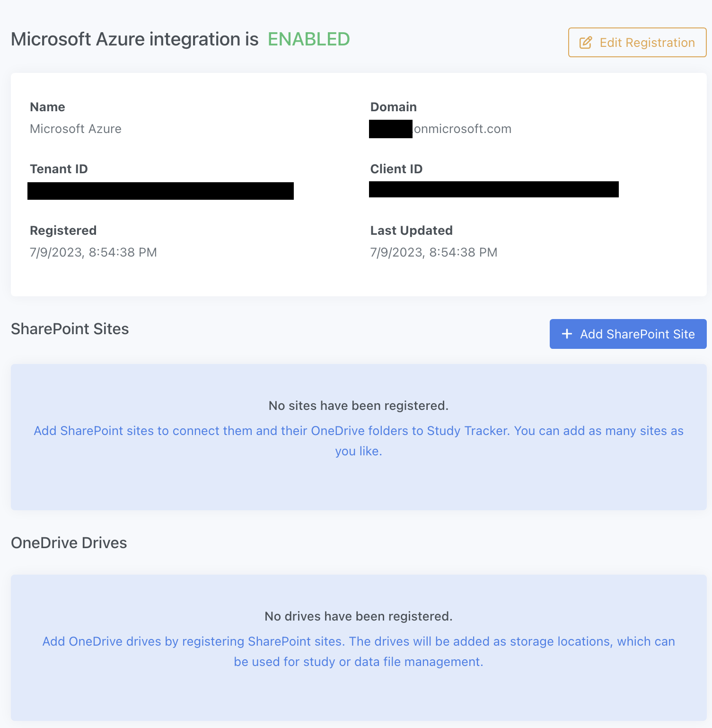
Task: Click the pencil icon on Edit Registration
Action: point(586,43)
